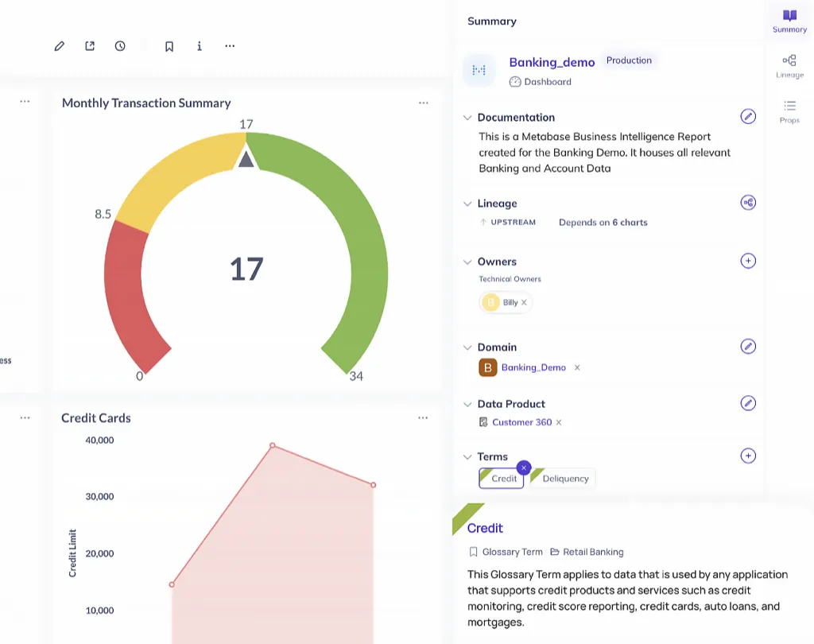Image resolution: width=814 pixels, height=644 pixels.
Task: Click the clock history icon
Action: [x=120, y=46]
